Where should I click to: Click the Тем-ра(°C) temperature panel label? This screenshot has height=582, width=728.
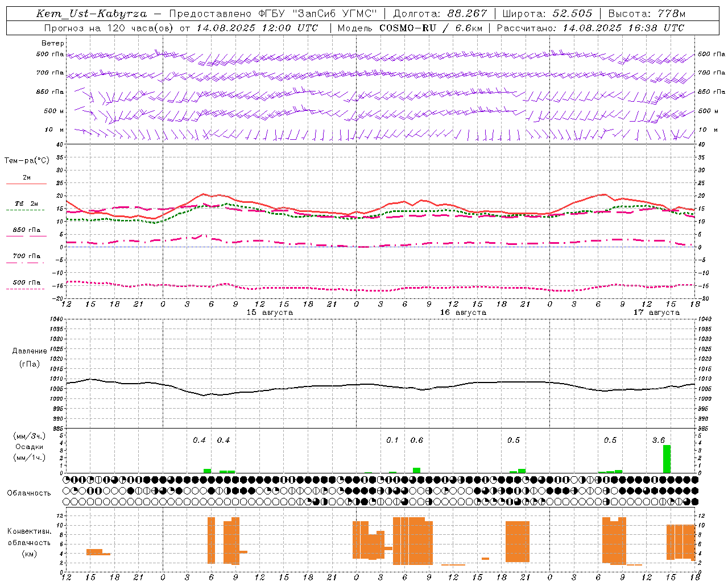tap(27, 161)
